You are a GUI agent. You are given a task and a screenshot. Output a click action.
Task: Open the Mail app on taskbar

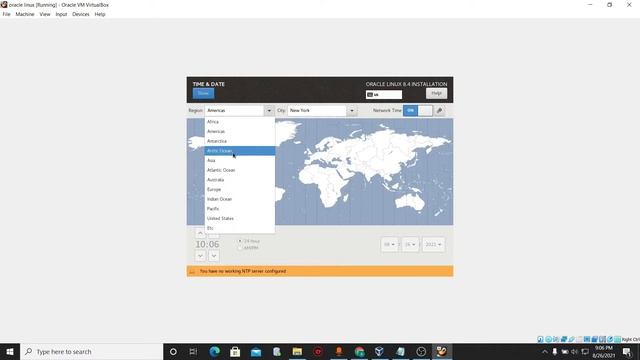tap(256, 351)
